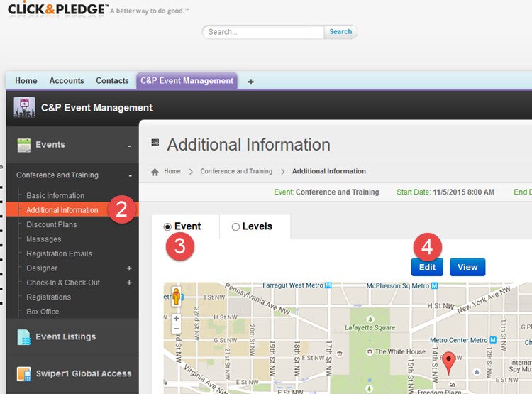Viewport: 532px width, 394px height.
Task: Click Event: Conference and Training text
Action: click(x=326, y=192)
